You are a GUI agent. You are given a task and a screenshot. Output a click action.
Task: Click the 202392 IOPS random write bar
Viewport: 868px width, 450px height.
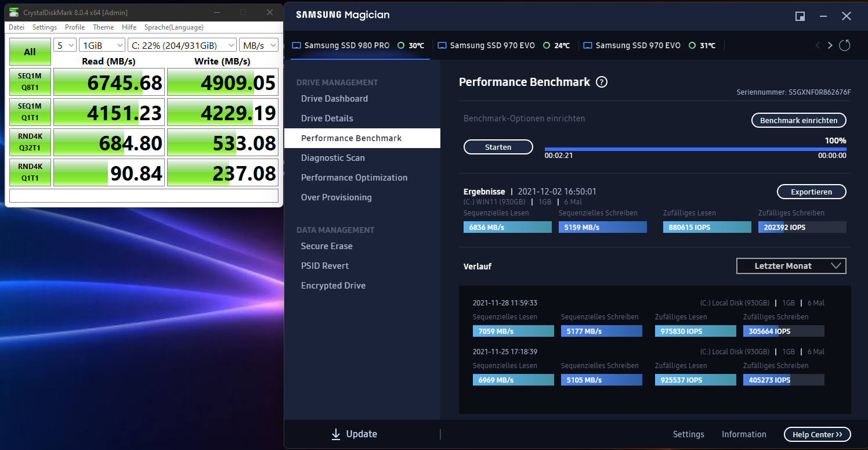tap(802, 227)
